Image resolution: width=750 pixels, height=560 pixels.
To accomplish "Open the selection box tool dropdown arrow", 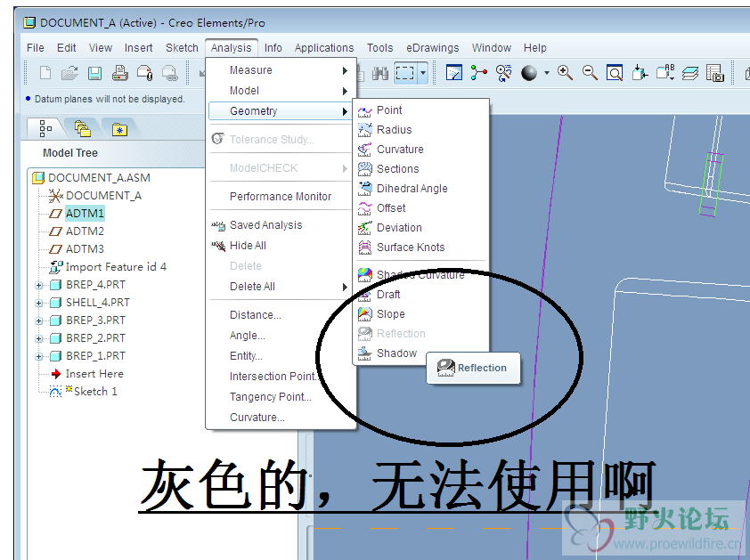I will [x=423, y=73].
